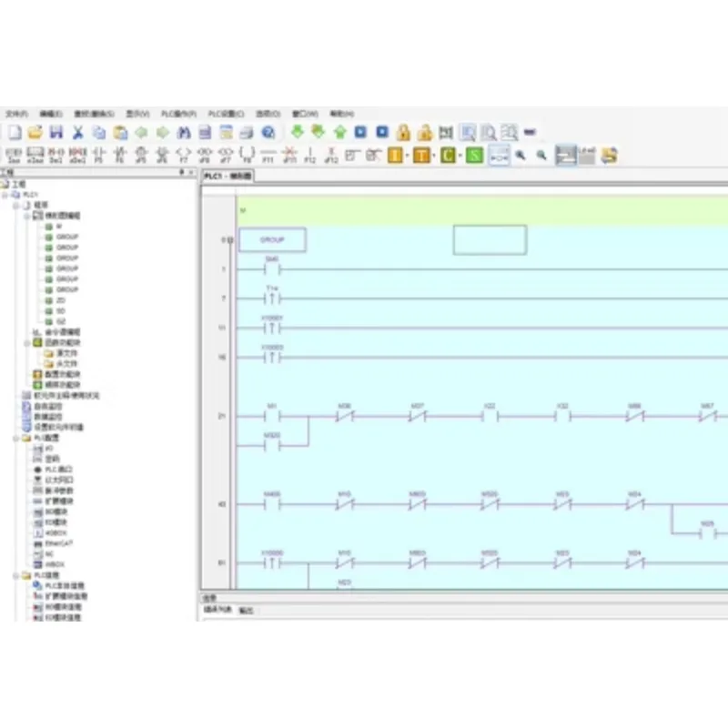Stop PLC with blue square icon
The width and height of the screenshot is (728, 728).
click(382, 132)
